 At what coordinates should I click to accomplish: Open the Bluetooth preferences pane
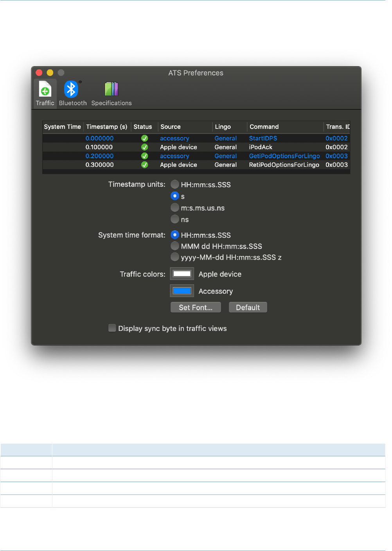[x=73, y=94]
